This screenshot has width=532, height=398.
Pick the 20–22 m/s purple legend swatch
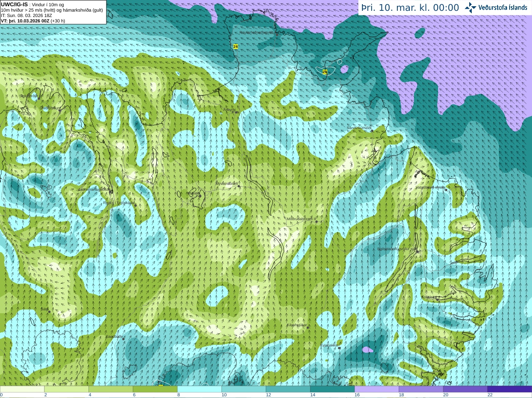465,389
